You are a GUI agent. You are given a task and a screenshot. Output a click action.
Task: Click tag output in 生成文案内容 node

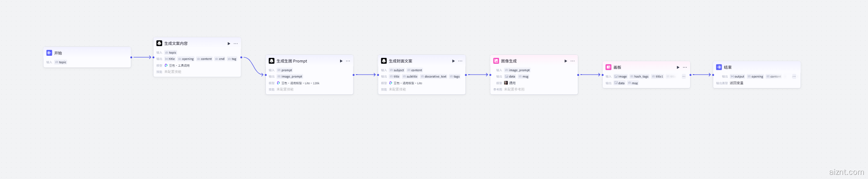click(x=232, y=59)
